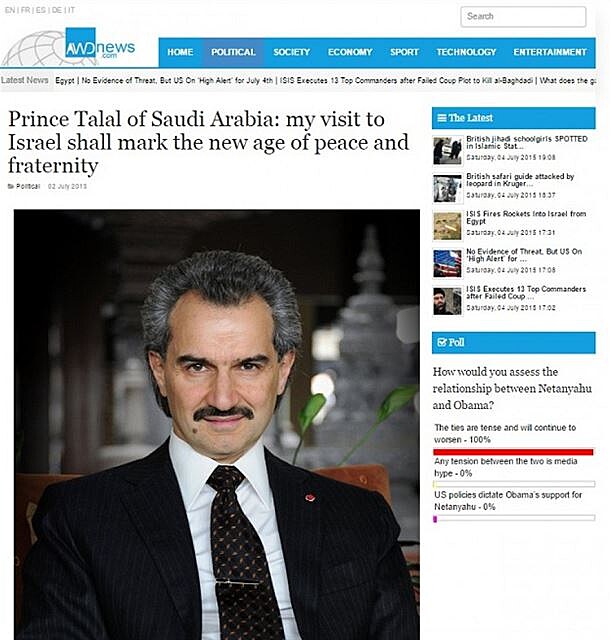Click the AWDnews logo
611x640 pixels.
point(100,44)
